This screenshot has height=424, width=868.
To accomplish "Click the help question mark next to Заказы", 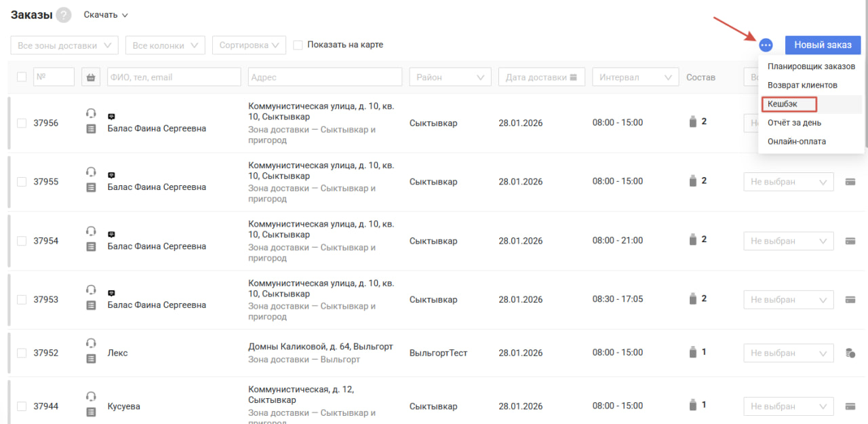I will point(64,15).
